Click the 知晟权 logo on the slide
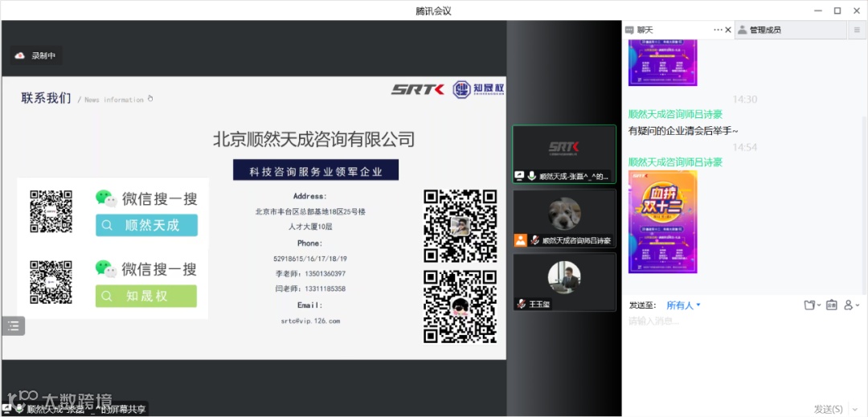Viewport: 868px width, 417px height. point(478,89)
